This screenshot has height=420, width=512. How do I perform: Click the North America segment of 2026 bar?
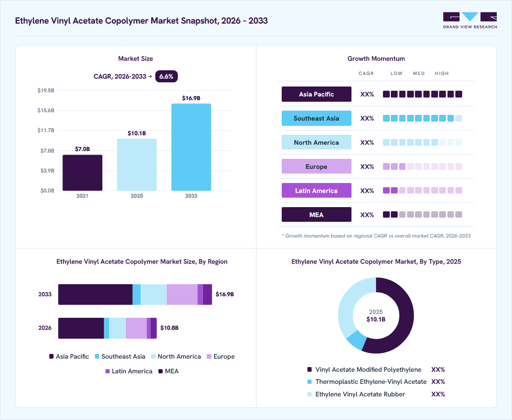(118, 328)
